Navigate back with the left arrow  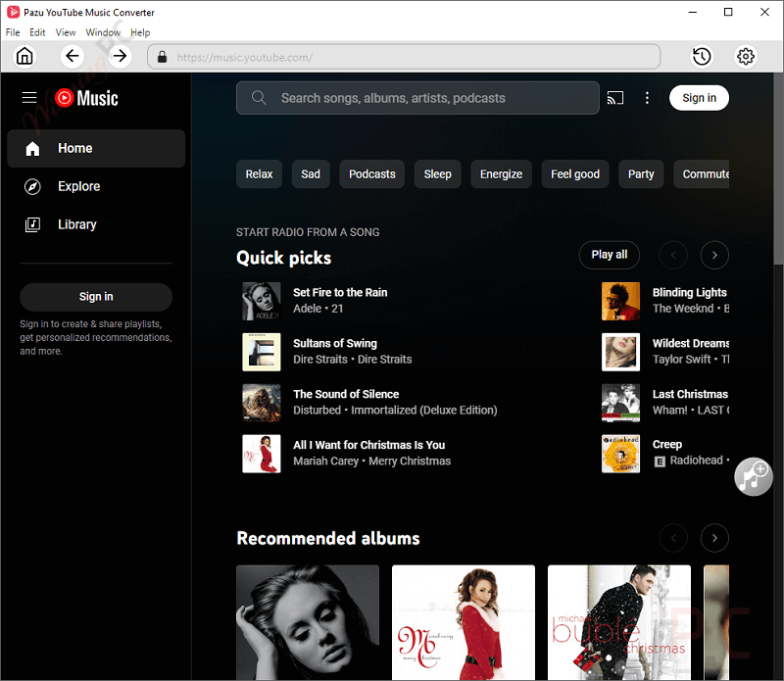72,56
